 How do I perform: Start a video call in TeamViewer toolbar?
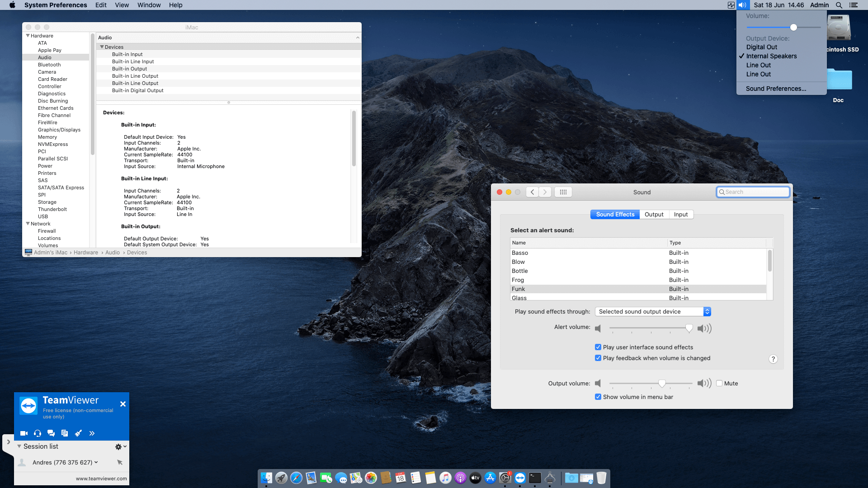[x=24, y=433]
